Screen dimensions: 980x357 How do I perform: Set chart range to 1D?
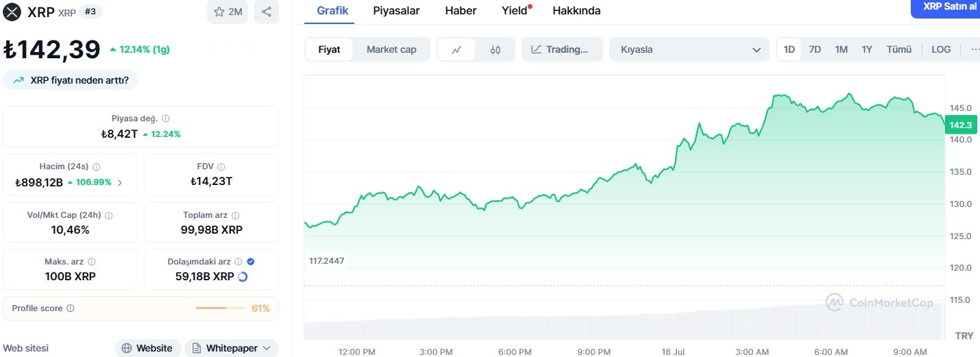pyautogui.click(x=789, y=49)
